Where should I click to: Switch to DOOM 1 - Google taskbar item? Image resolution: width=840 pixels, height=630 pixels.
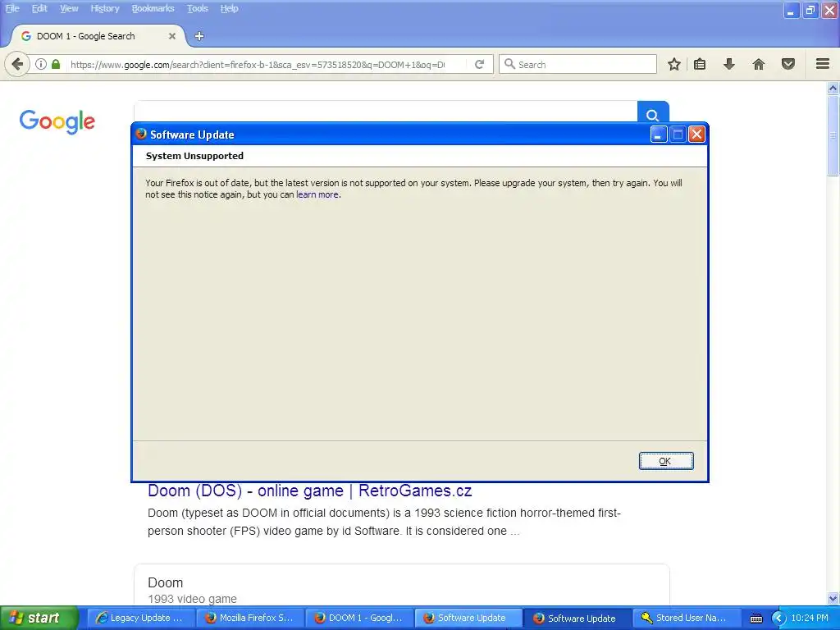click(360, 618)
